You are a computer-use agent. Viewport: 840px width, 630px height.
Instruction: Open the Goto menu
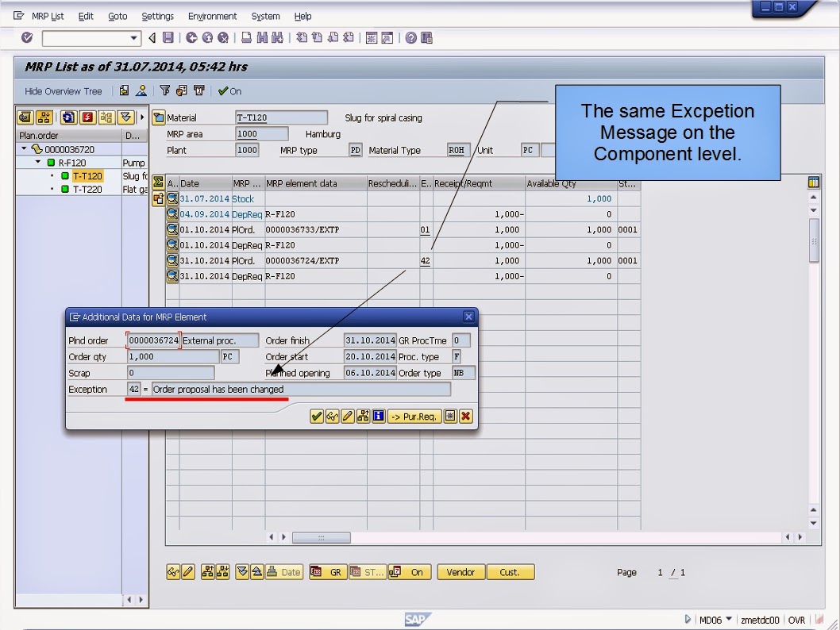pyautogui.click(x=118, y=16)
